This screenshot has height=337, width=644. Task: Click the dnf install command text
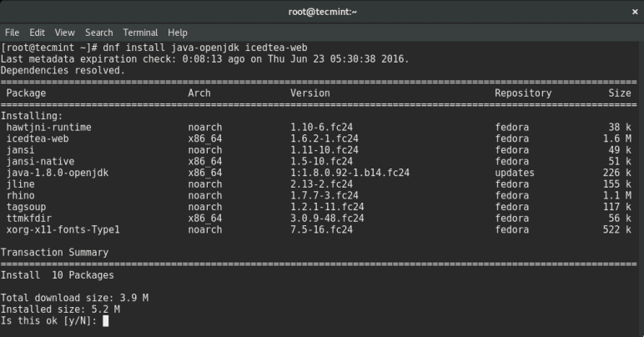(x=205, y=48)
